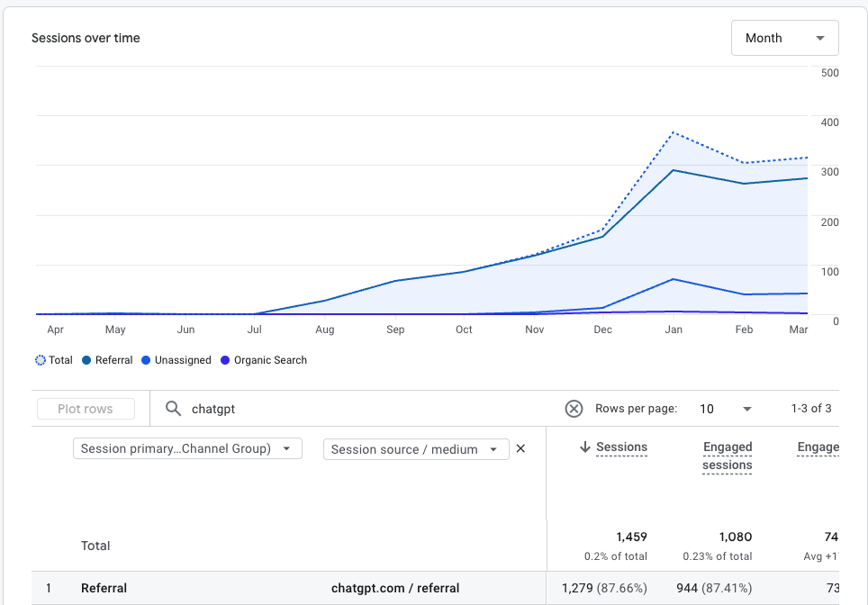868x605 pixels.
Task: Open the Month granularity dropdown
Action: pyautogui.click(x=784, y=38)
